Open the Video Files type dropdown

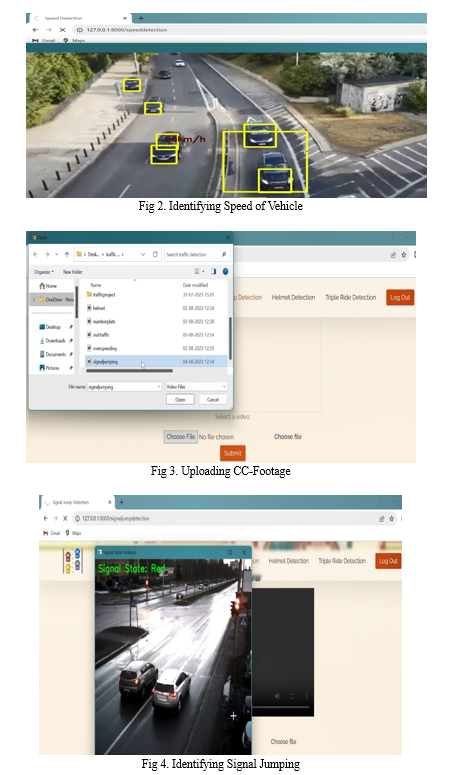196,387
